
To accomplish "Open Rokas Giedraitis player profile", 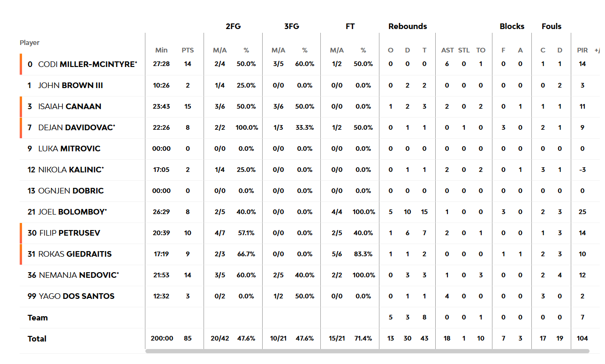I will [x=75, y=254].
